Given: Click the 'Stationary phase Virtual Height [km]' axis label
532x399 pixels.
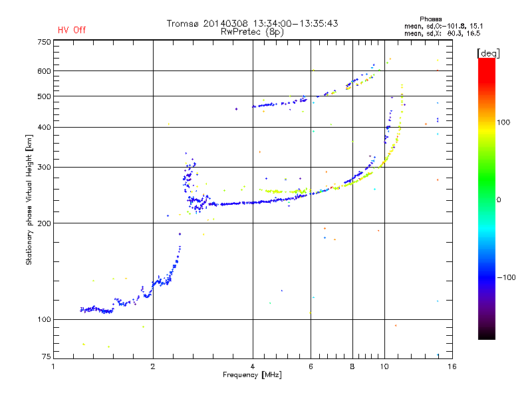Looking at the screenshot, I should click(x=29, y=199).
